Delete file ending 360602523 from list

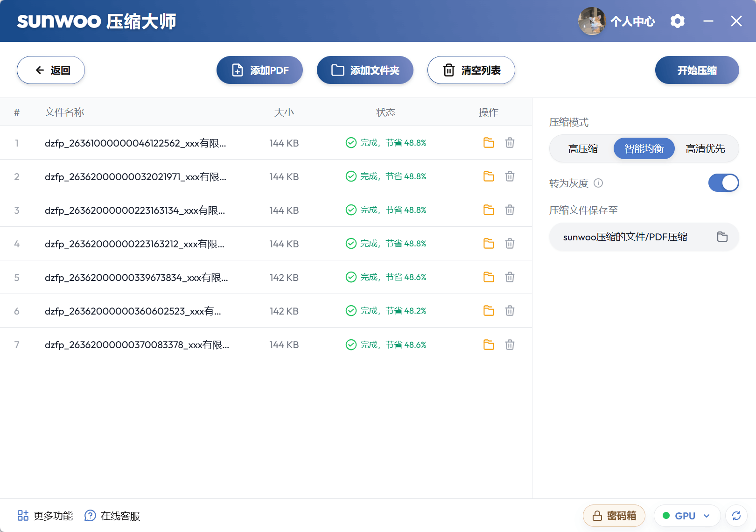(510, 311)
